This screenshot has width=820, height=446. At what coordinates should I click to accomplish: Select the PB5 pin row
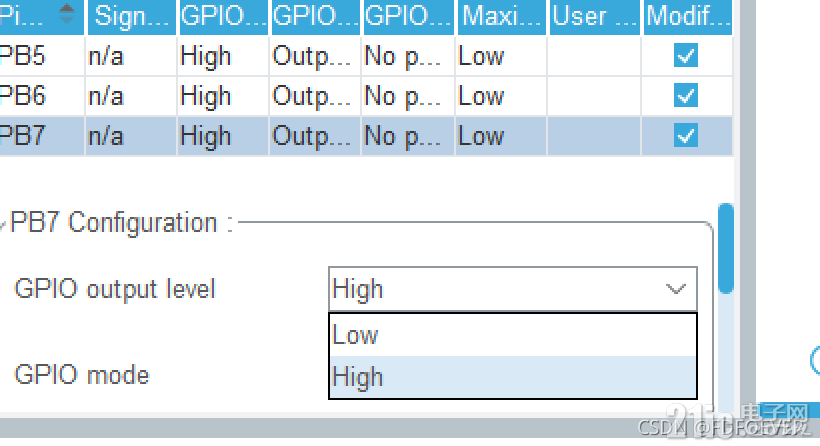[x=22, y=56]
